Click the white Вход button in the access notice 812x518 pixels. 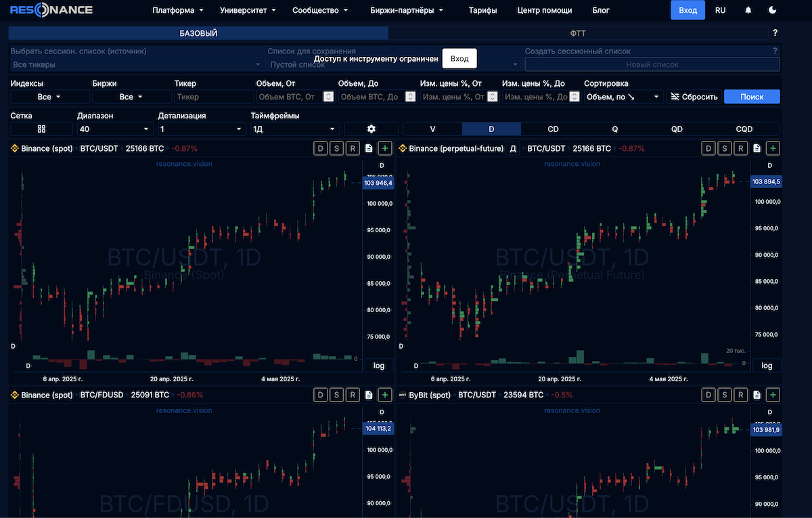[x=459, y=59]
